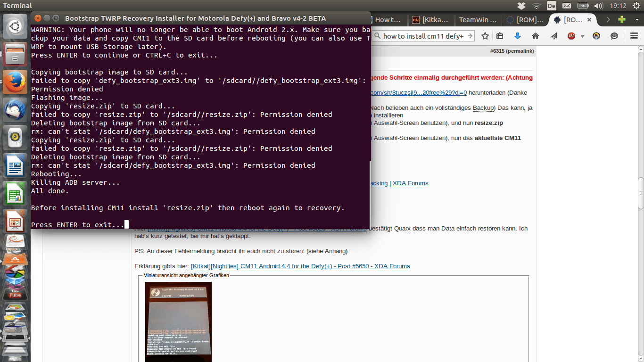644x362 pixels.
Task: Click "Miniaturansicht angehängter Grafiken" label
Action: [x=186, y=275]
